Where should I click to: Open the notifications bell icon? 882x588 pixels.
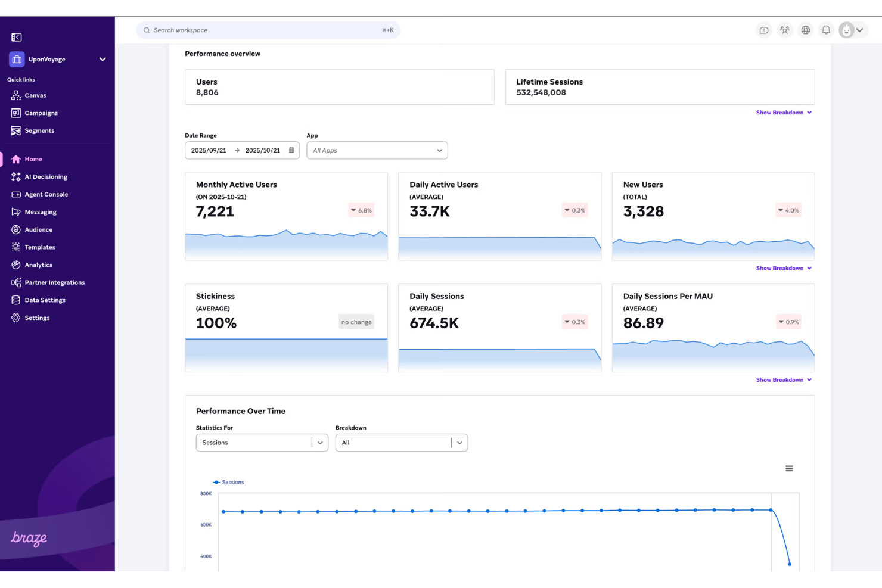pos(826,30)
